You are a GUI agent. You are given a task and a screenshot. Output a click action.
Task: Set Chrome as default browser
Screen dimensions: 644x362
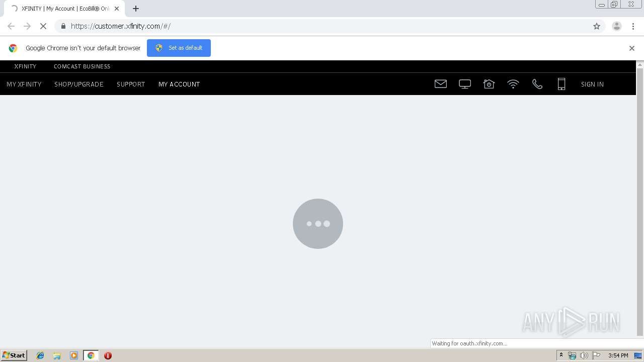(x=179, y=48)
